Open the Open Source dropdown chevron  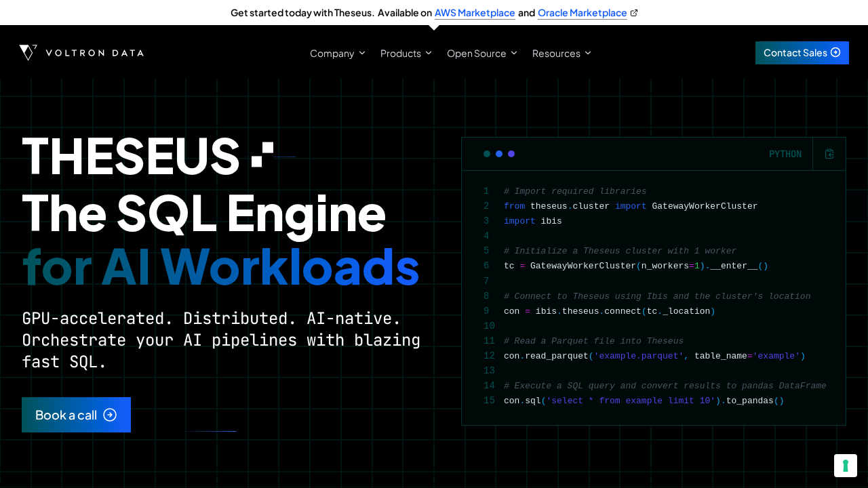514,53
